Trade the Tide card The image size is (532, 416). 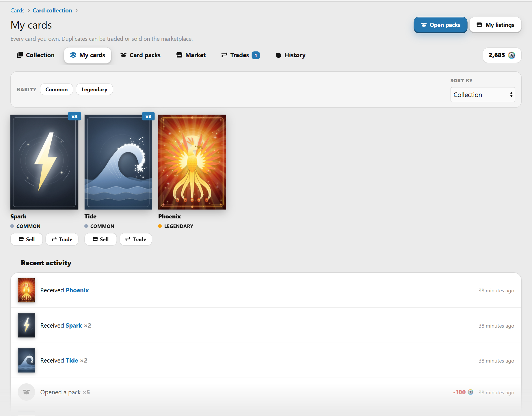click(x=136, y=239)
